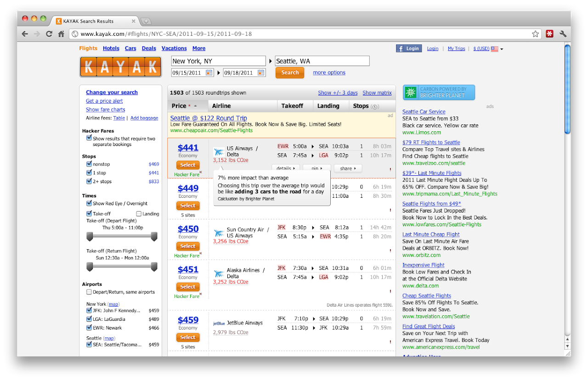Uncheck the 1 stop filter

89,173
